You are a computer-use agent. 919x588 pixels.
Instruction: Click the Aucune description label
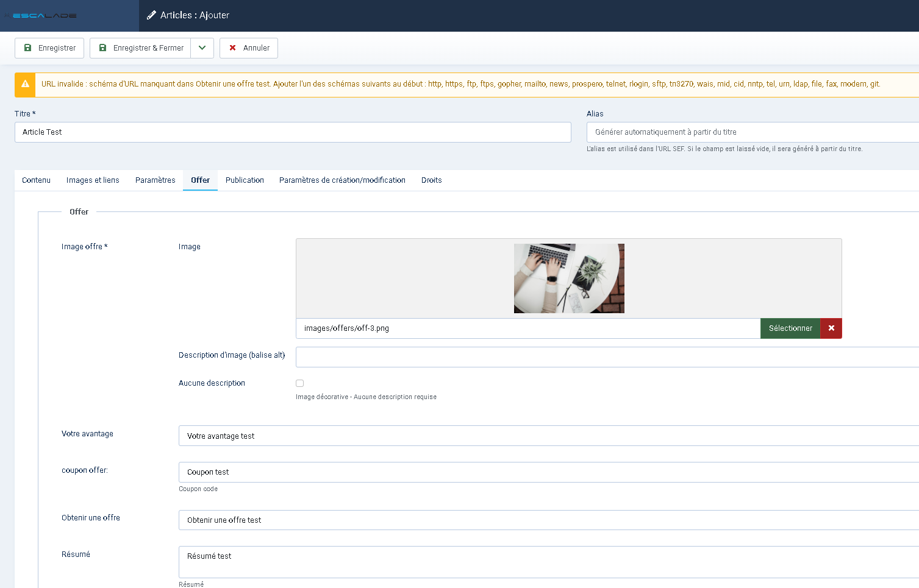pyautogui.click(x=212, y=383)
